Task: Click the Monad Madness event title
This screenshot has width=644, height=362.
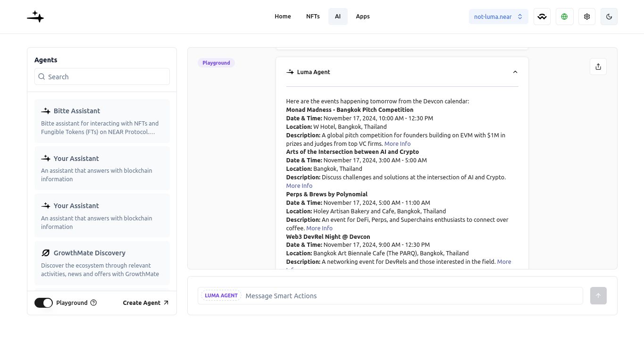Action: click(x=350, y=109)
